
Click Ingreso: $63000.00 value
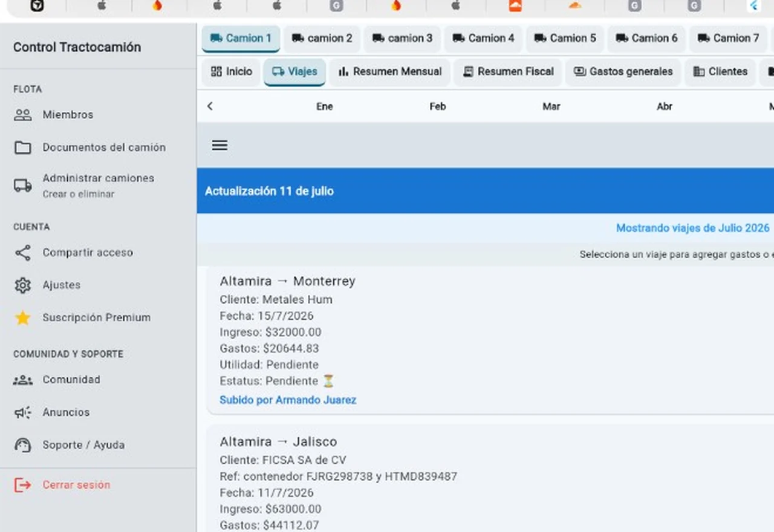point(270,510)
